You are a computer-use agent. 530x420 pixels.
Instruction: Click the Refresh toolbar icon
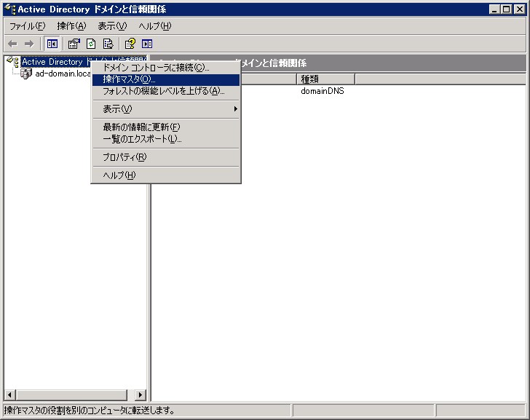[x=91, y=44]
